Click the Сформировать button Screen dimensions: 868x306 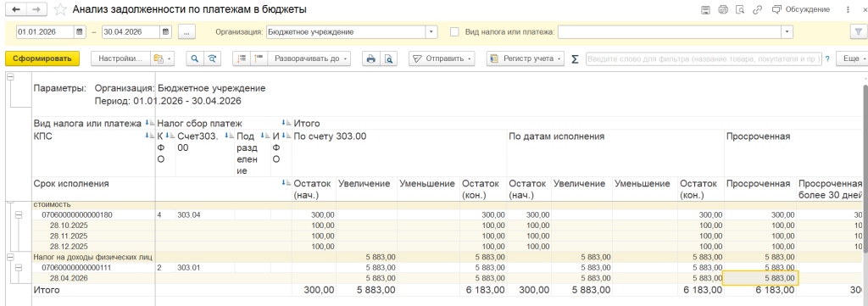coord(42,58)
